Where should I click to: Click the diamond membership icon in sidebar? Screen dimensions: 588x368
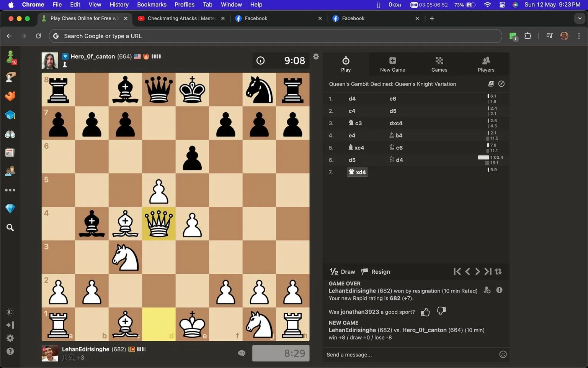pyautogui.click(x=10, y=209)
